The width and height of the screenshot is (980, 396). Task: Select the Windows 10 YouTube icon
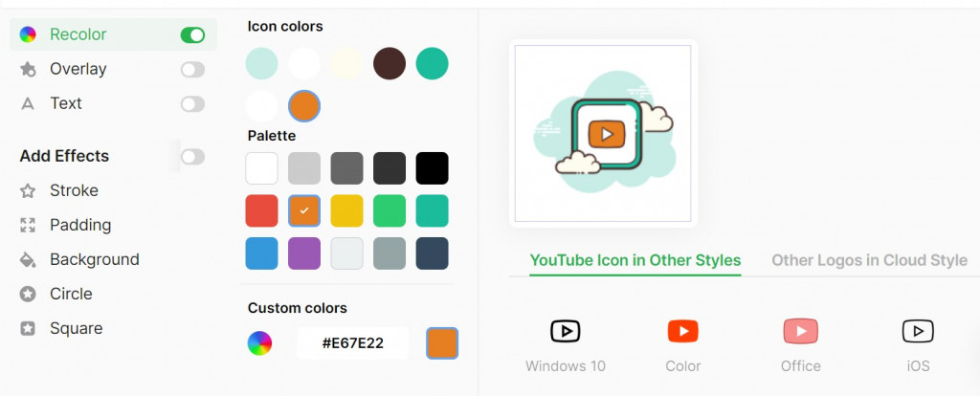565,331
